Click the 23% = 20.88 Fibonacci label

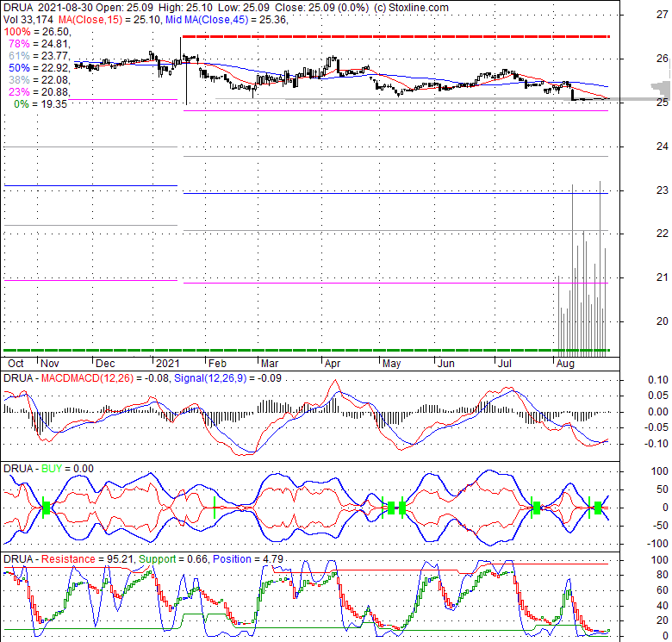point(39,91)
